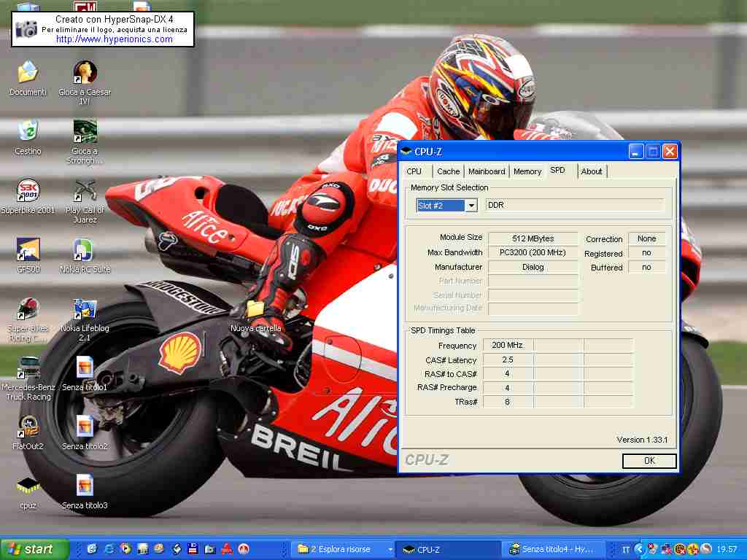
Task: Select the SPD tab
Action: point(557,170)
